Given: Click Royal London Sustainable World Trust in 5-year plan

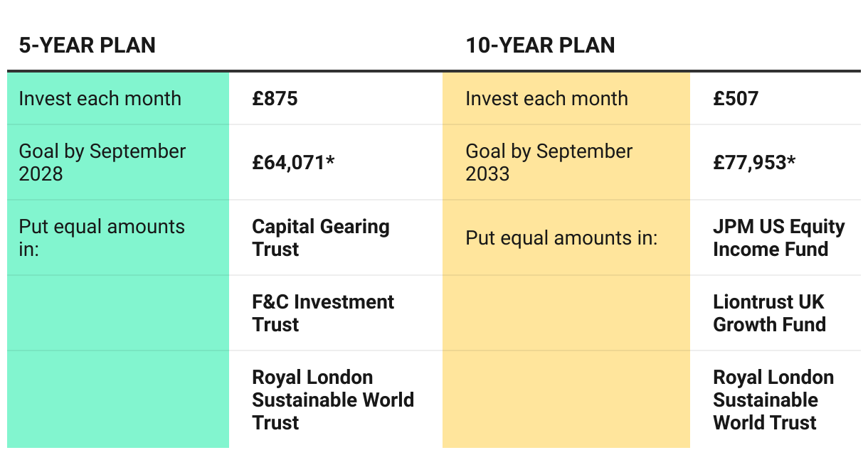Looking at the screenshot, I should point(333,400).
